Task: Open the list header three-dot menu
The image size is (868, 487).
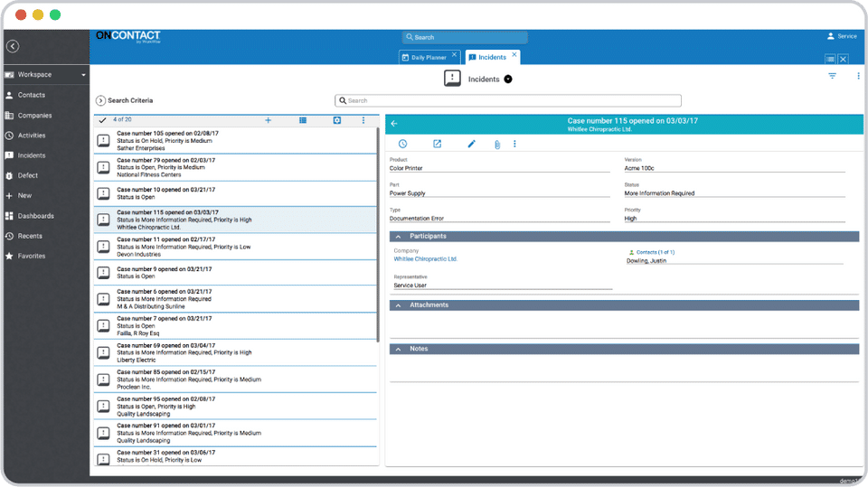Action: [363, 120]
